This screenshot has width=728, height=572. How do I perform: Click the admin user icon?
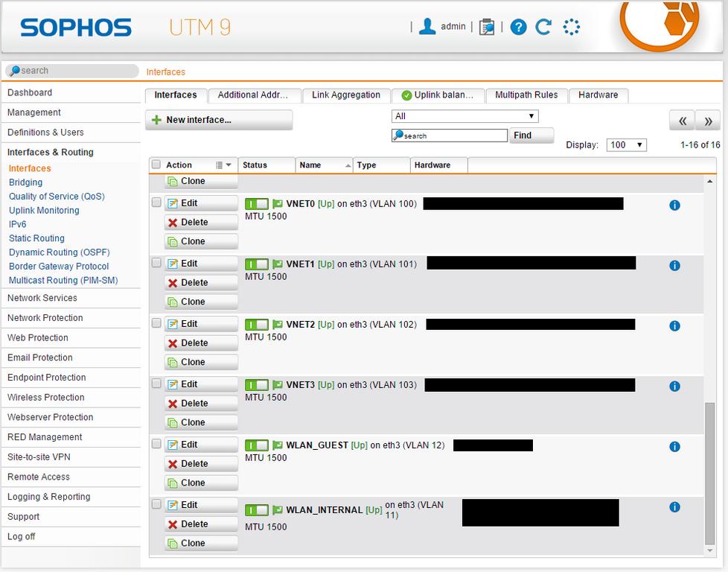427,26
